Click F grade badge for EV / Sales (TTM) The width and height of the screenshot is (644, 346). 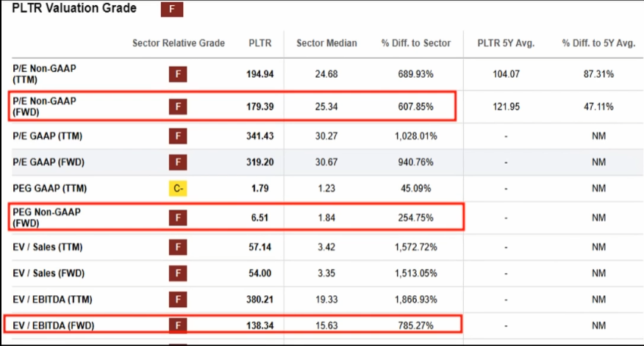176,247
